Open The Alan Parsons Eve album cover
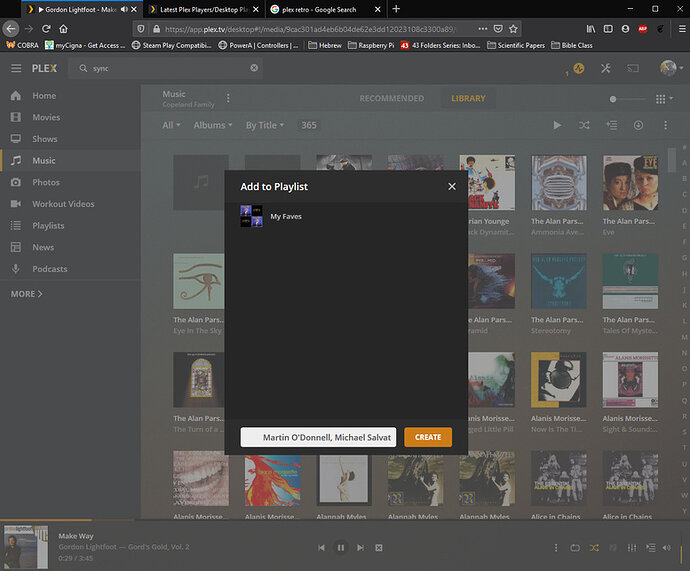This screenshot has width=690, height=571. coord(631,183)
